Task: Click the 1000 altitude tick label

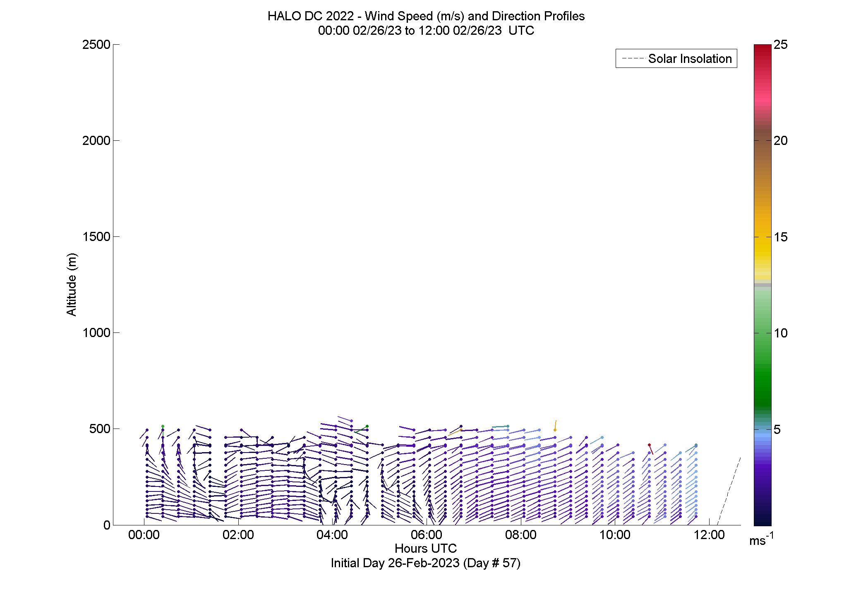Action: (96, 333)
